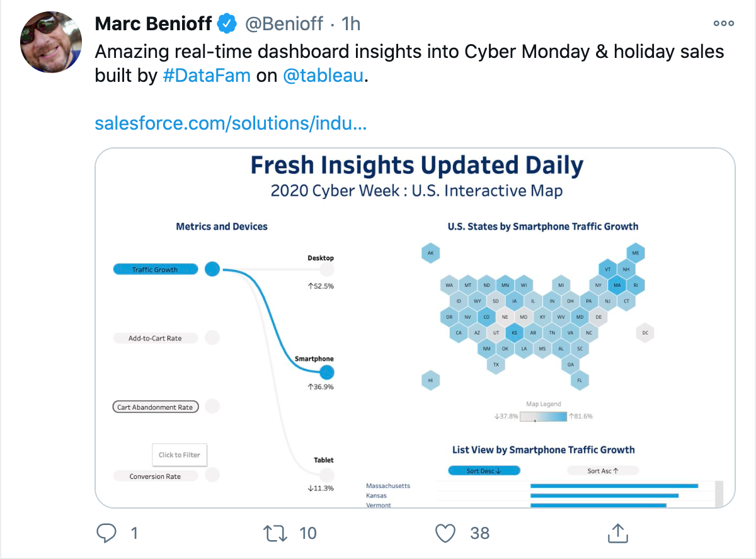Image resolution: width=756 pixels, height=559 pixels.
Task: Select the Add-to-Cart Rate metric
Action: click(155, 338)
